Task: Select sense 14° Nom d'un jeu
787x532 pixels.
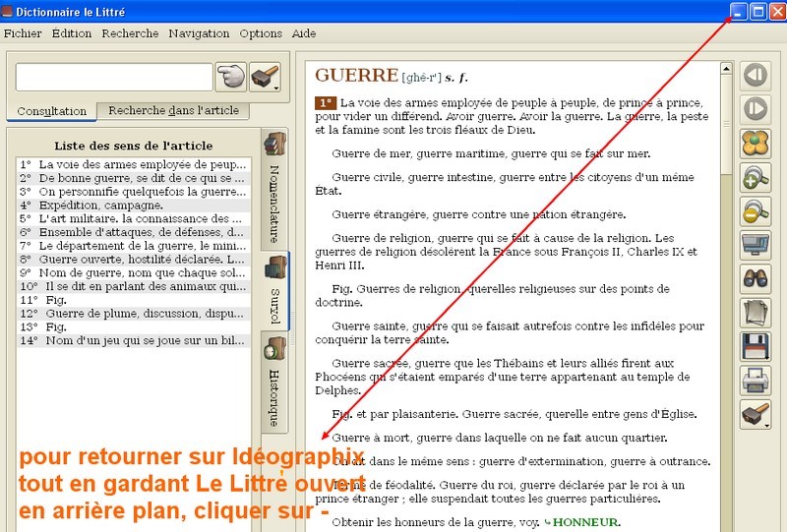Action: (x=134, y=341)
